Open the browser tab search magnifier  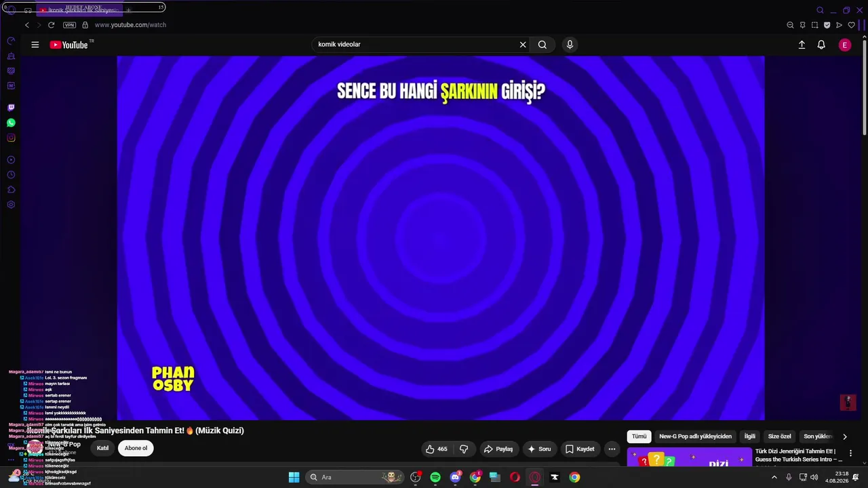820,10
